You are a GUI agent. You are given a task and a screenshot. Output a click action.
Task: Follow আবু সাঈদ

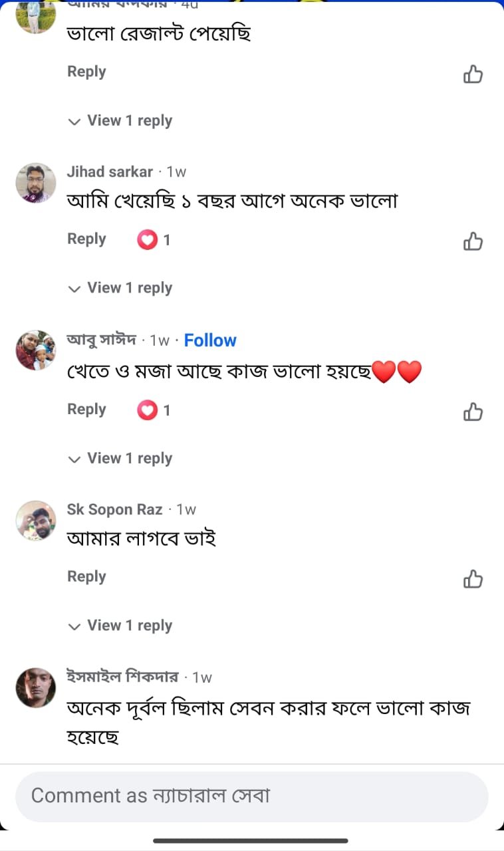click(210, 340)
